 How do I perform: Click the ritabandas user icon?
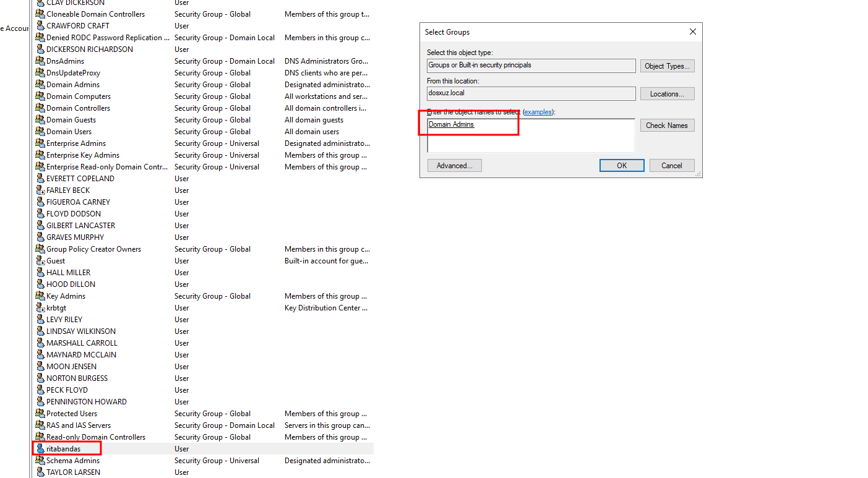[40, 449]
